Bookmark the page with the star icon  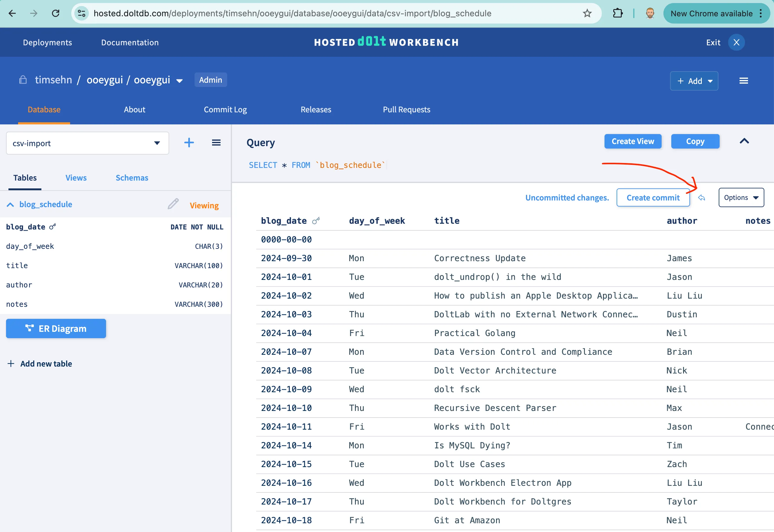[x=587, y=13]
